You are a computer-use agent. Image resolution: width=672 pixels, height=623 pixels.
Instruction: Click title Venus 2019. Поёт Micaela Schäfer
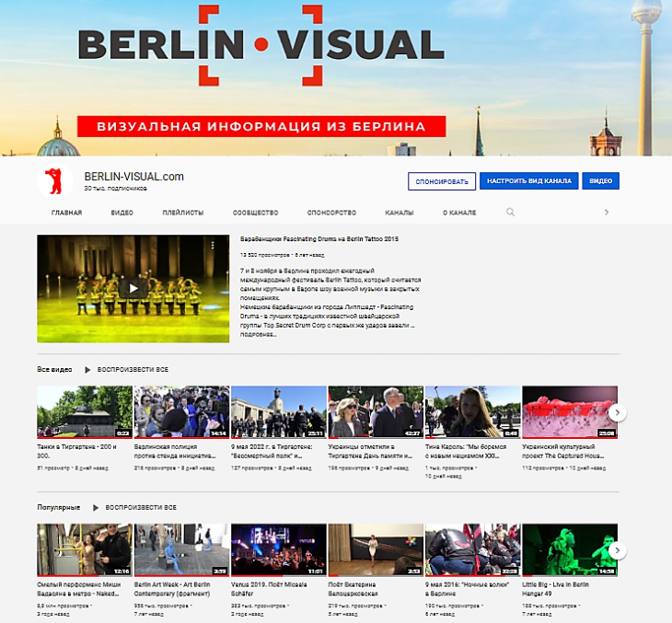[269, 589]
